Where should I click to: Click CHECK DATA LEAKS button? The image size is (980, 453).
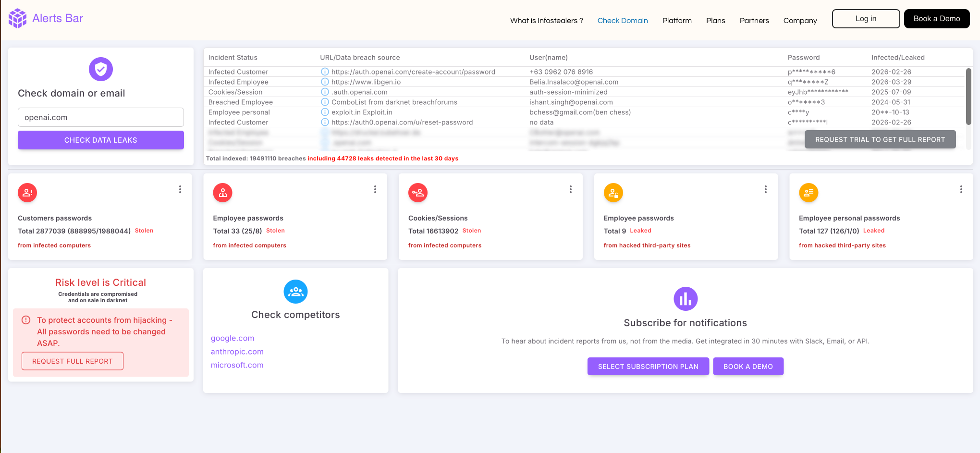101,140
